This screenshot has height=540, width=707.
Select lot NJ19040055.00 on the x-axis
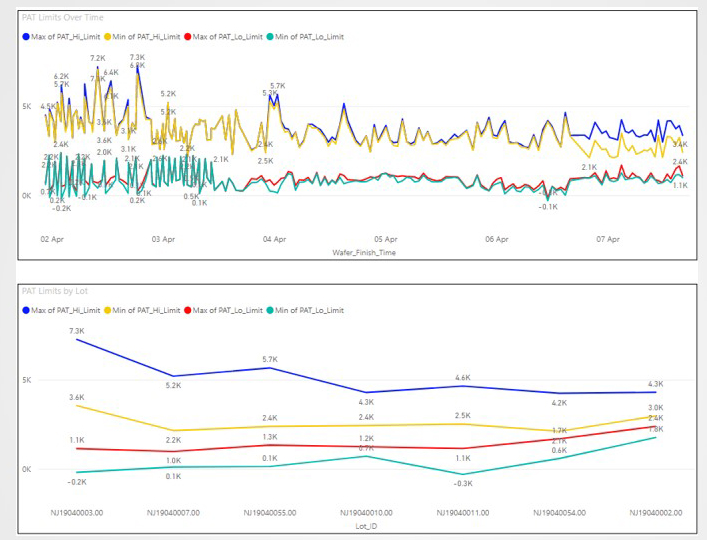click(270, 511)
